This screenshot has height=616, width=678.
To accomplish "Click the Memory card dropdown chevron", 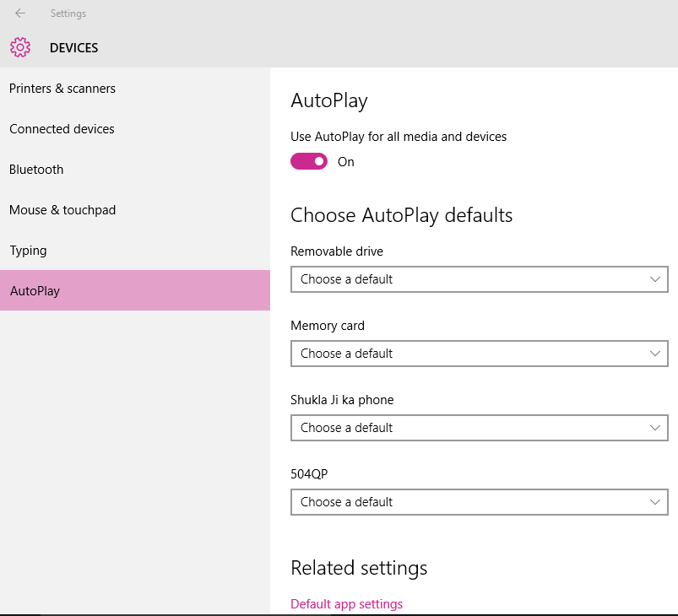I will (x=656, y=354).
